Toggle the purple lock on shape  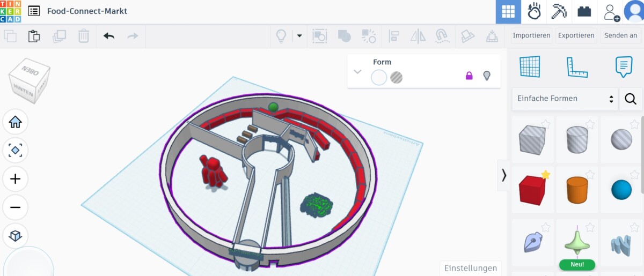click(469, 76)
